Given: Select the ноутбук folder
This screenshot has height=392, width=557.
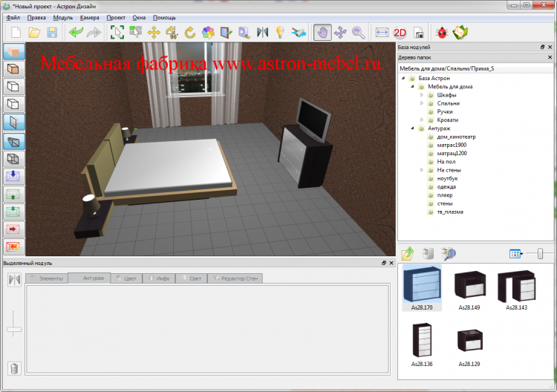Looking at the screenshot, I should click(447, 179).
